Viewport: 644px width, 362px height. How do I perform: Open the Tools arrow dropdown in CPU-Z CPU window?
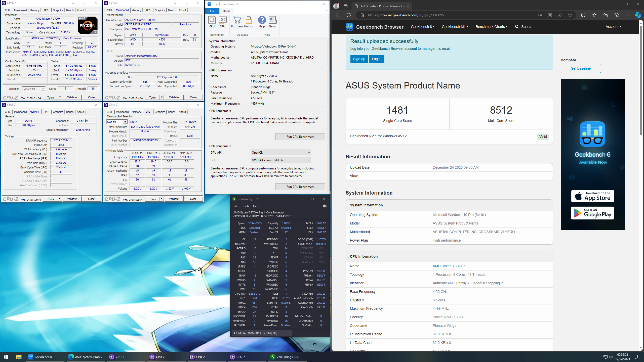coord(60,97)
